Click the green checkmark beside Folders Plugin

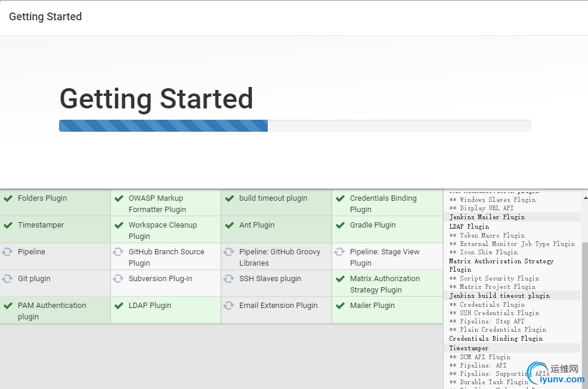[8, 198]
